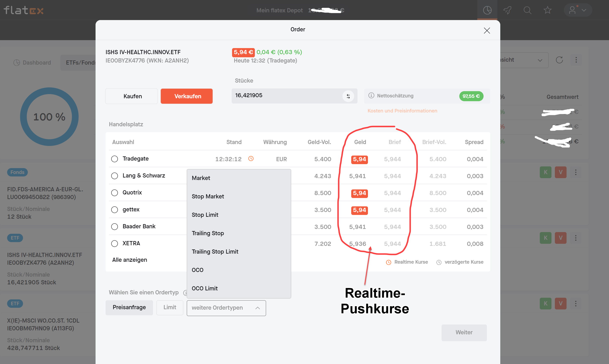Screen dimensions: 609x364
Task: Switch to the ETFs/Fonds tab
Action: 78,63
